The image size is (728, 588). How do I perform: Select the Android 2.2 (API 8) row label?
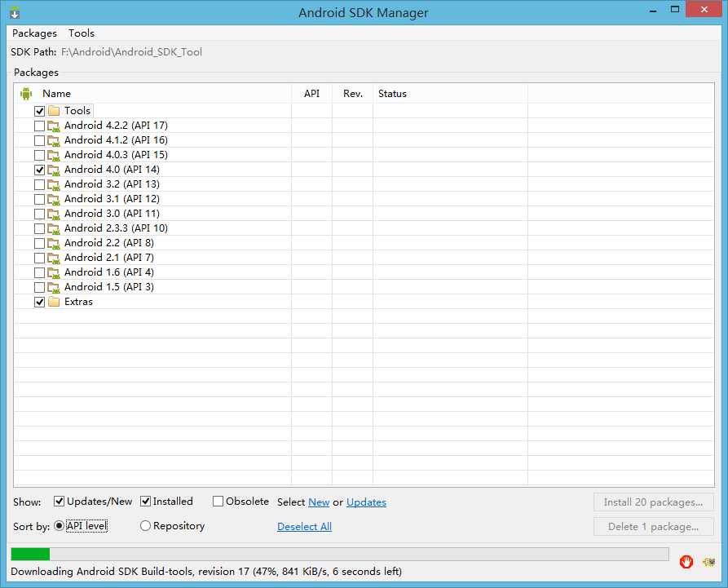[x=109, y=243]
